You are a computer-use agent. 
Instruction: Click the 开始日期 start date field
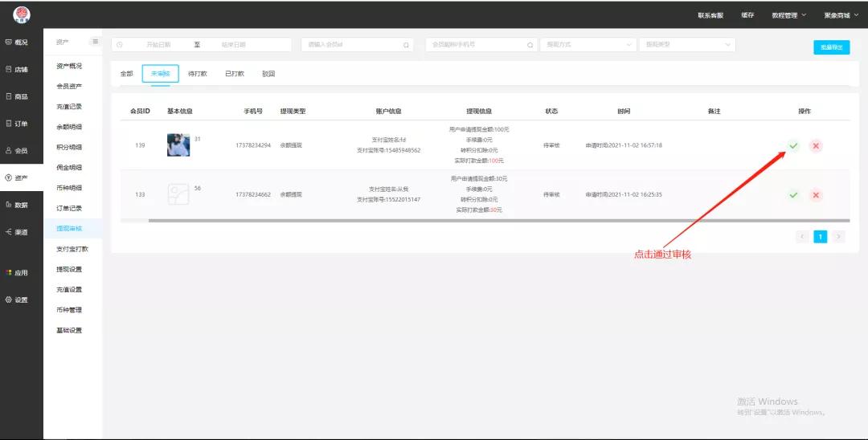tap(158, 45)
